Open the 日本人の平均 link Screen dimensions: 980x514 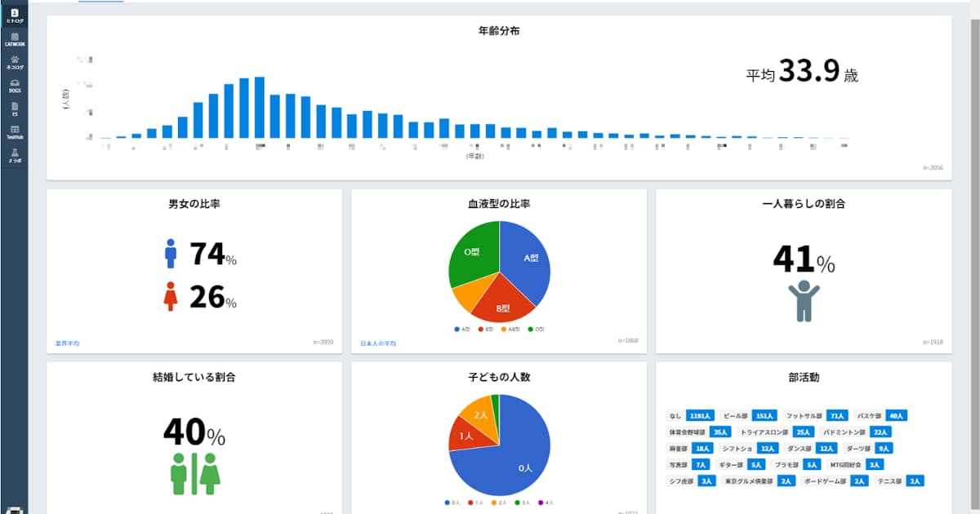point(378,343)
